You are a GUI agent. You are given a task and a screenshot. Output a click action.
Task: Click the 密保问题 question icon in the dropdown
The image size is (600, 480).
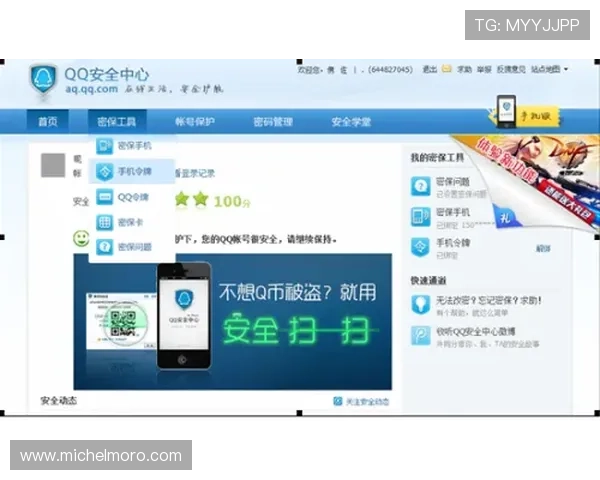click(x=104, y=247)
